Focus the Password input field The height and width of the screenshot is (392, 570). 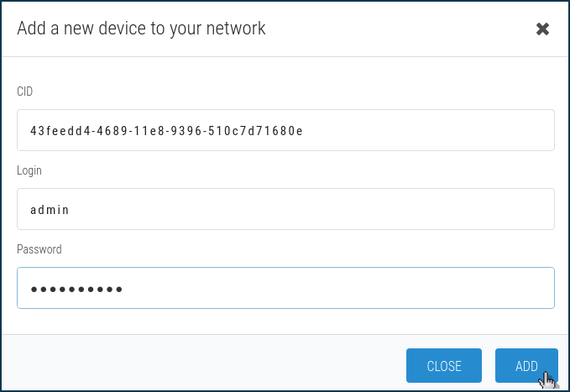click(285, 288)
